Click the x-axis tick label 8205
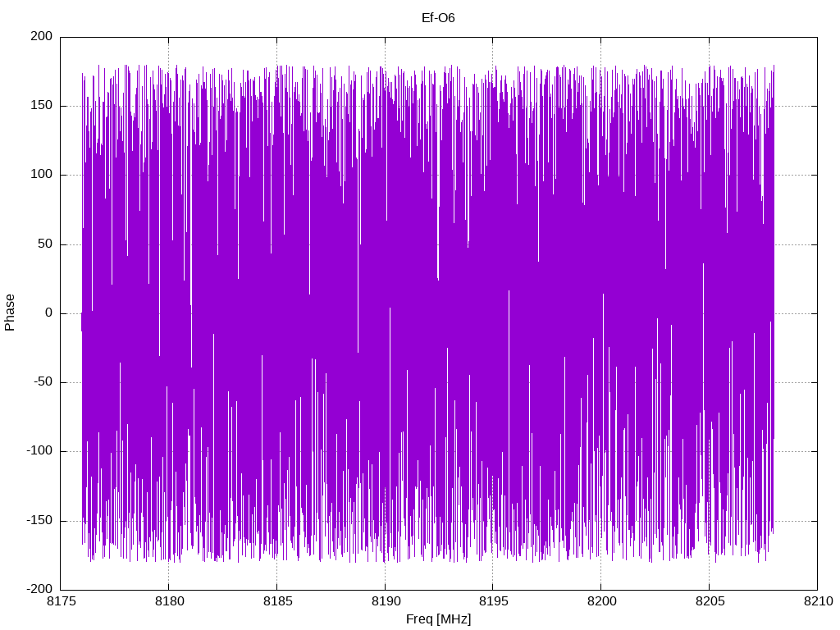840x630 pixels. coord(710,601)
